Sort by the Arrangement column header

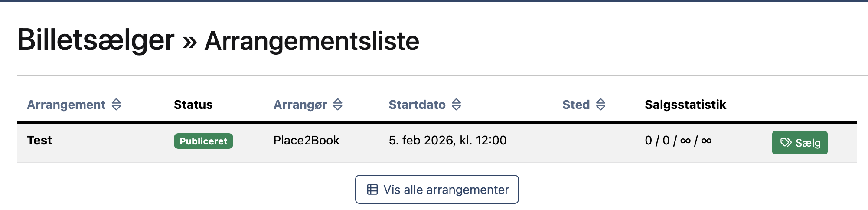[66, 105]
